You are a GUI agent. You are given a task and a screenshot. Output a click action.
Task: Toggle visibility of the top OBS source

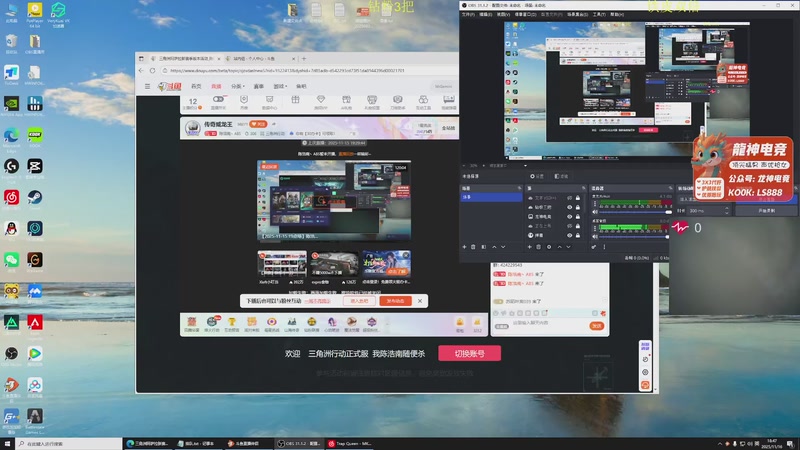(x=569, y=198)
